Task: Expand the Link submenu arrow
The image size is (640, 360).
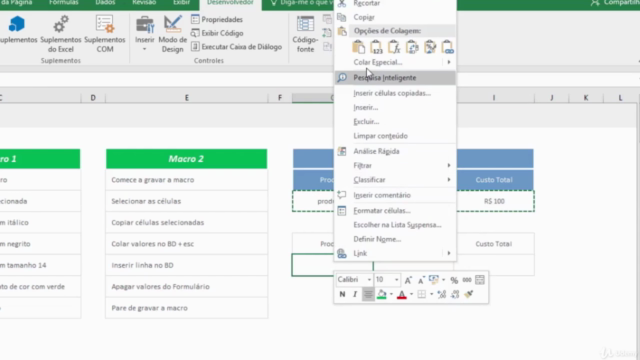Action: click(x=449, y=253)
